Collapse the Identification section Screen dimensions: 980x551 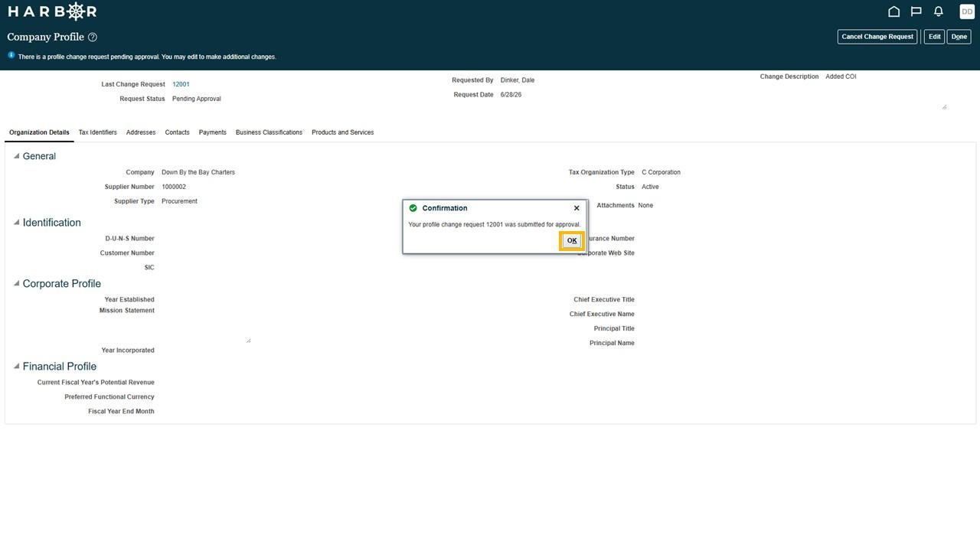pyautogui.click(x=16, y=222)
